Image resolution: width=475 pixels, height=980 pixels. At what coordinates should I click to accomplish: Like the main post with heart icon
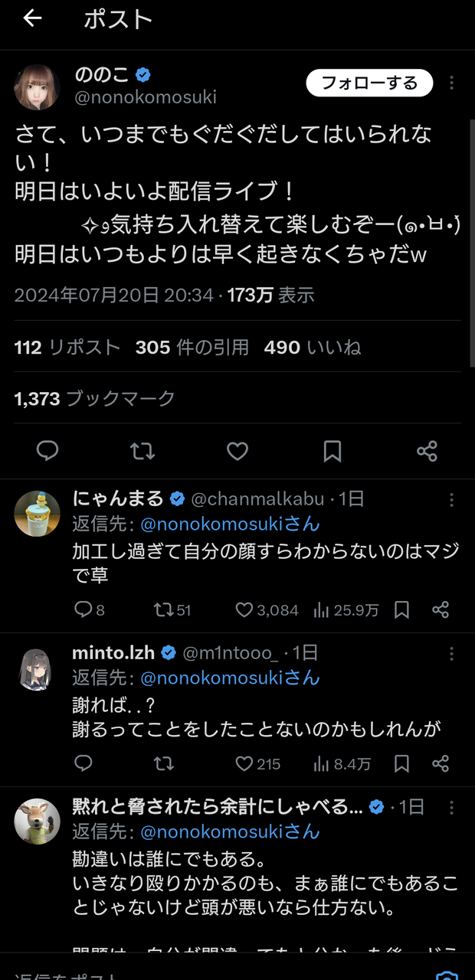[237, 452]
